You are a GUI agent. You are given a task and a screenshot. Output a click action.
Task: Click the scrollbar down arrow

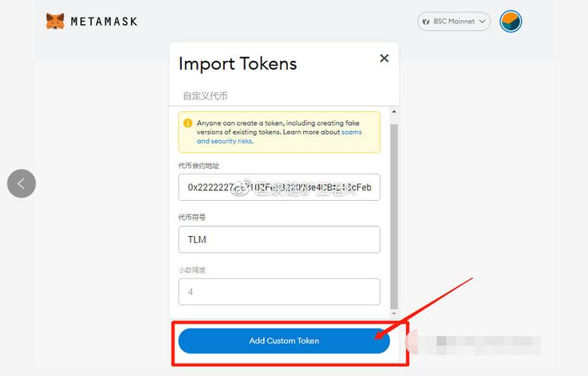396,312
